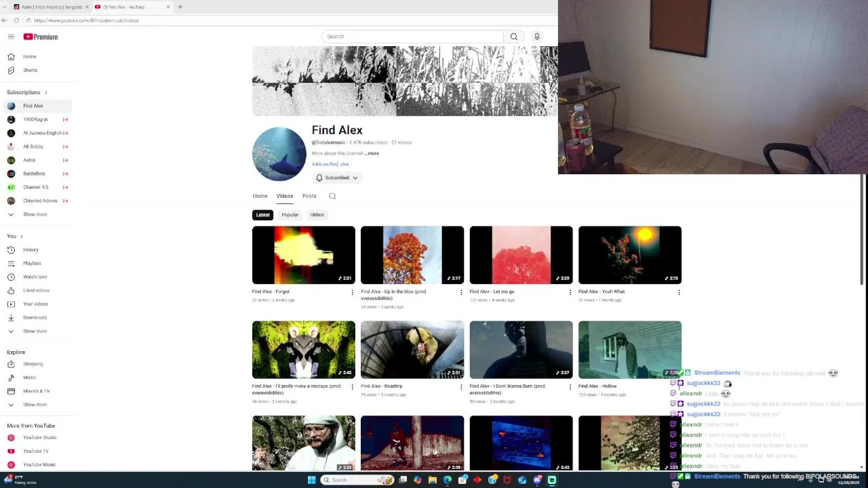Open YouTube TV link
Viewport: 868px width, 488px height.
37,451
